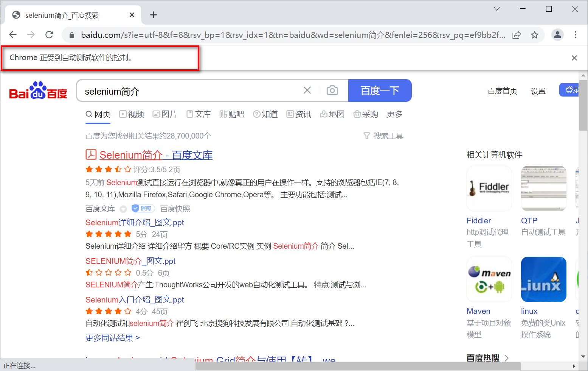Click the 百度文库 source label
This screenshot has height=371, width=588.
coord(100,209)
